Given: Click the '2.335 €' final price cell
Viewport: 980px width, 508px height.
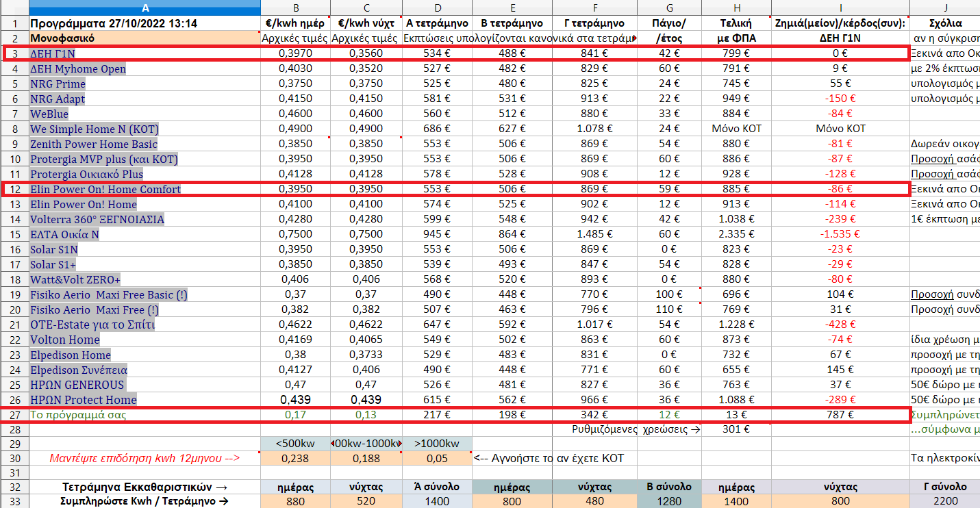Looking at the screenshot, I should [x=736, y=234].
